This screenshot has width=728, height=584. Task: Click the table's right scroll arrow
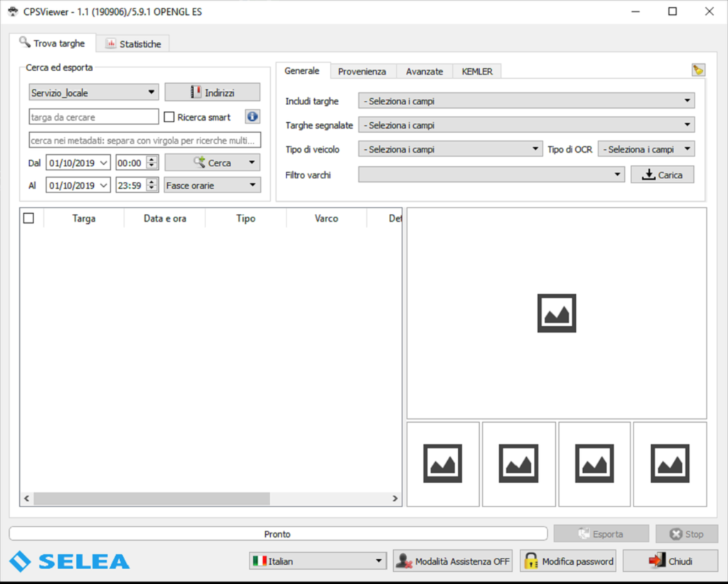click(395, 499)
